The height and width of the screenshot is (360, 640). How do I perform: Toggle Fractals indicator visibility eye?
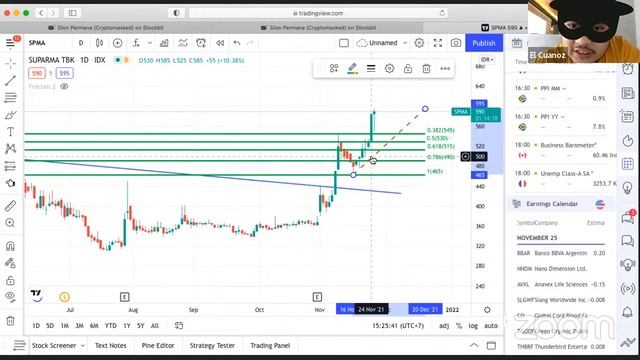click(x=64, y=87)
